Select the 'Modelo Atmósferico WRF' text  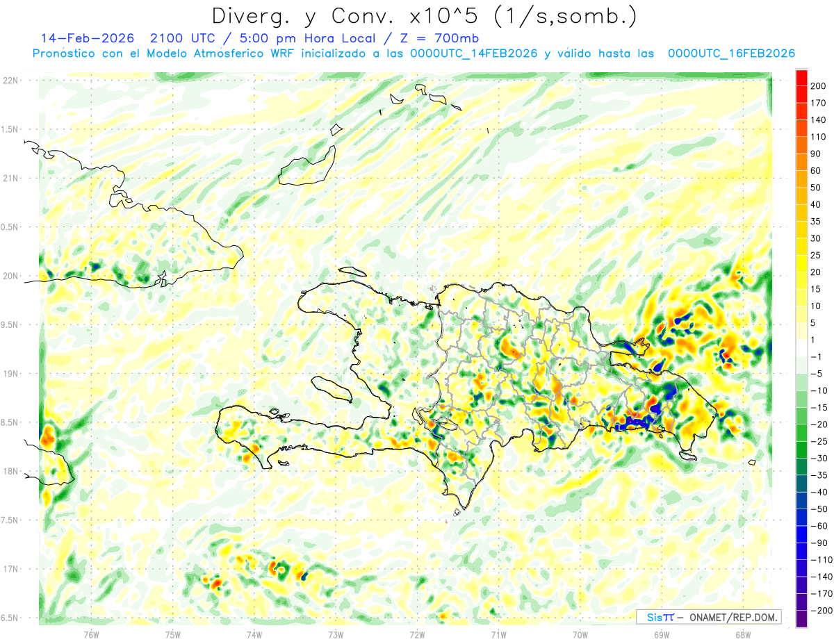click(x=221, y=53)
